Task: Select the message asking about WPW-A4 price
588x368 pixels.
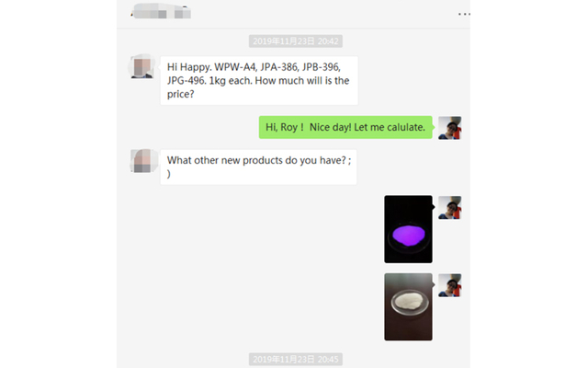Action: click(x=259, y=80)
